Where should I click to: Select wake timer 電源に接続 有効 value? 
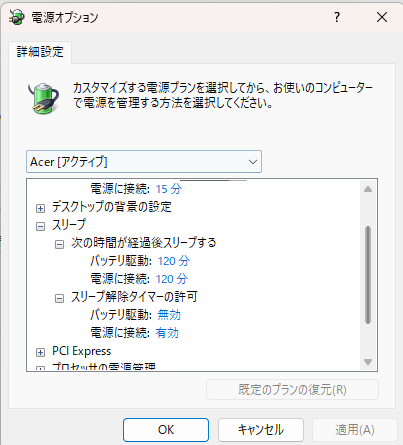[167, 333]
